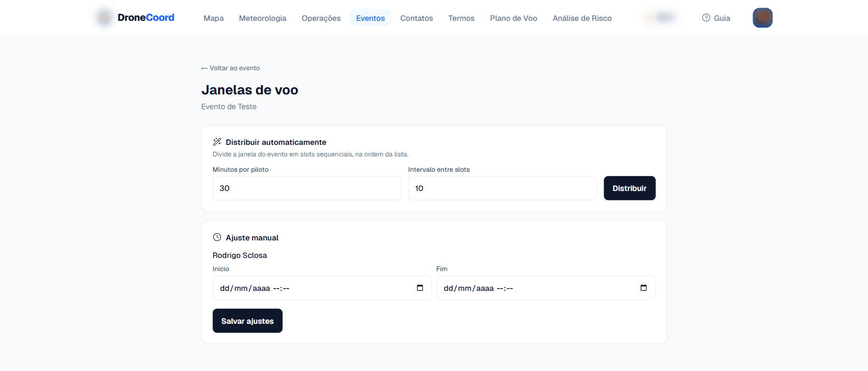Click the Guia link
The height and width of the screenshot is (371, 868).
716,18
